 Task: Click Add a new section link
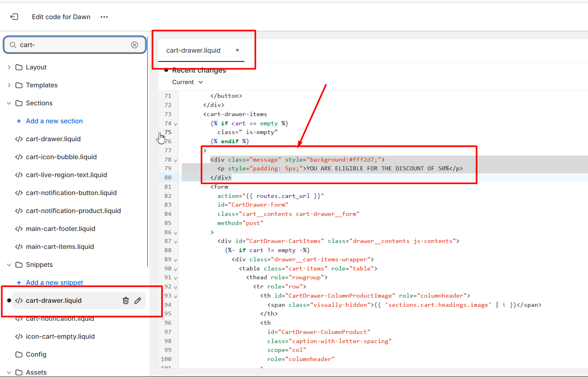click(x=54, y=121)
